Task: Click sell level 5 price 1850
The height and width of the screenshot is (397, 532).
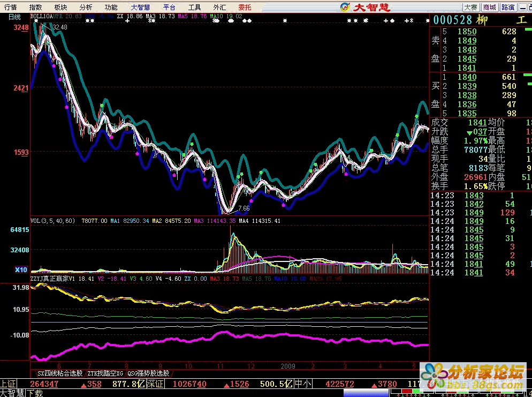Action: pos(467,31)
